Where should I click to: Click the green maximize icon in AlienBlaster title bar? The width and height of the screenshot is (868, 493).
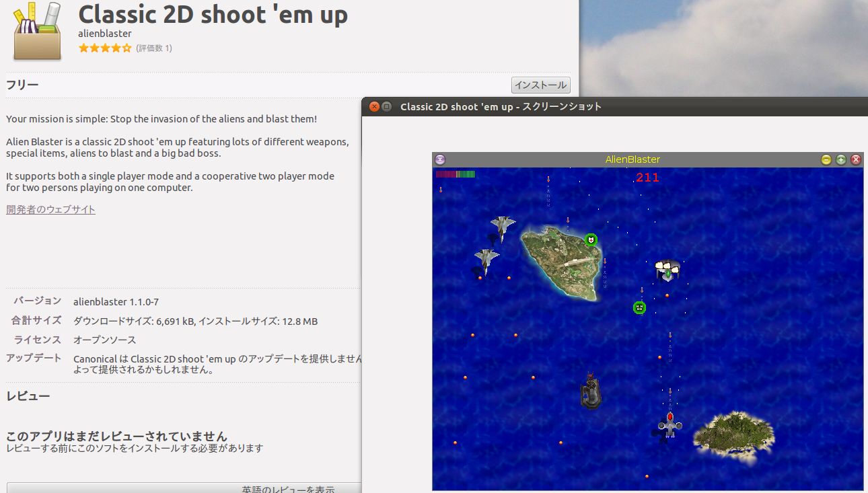tap(841, 159)
